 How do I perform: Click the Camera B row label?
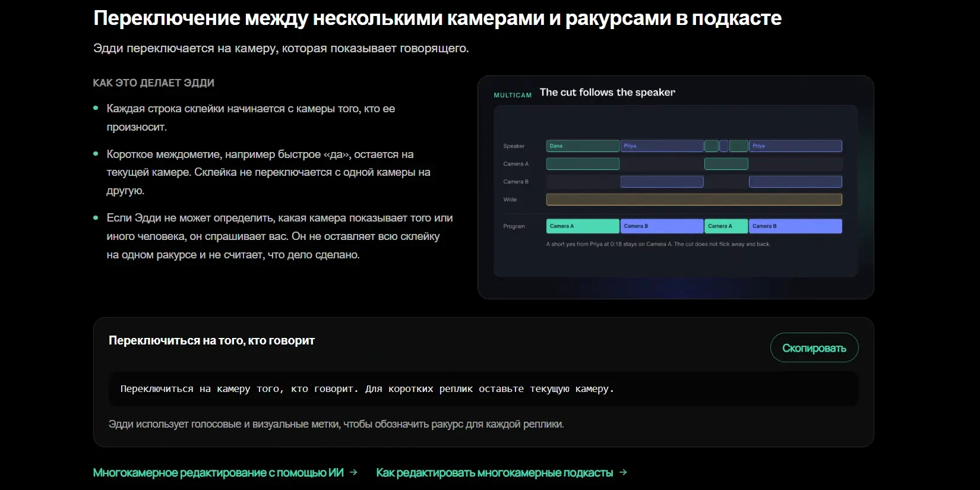[516, 182]
